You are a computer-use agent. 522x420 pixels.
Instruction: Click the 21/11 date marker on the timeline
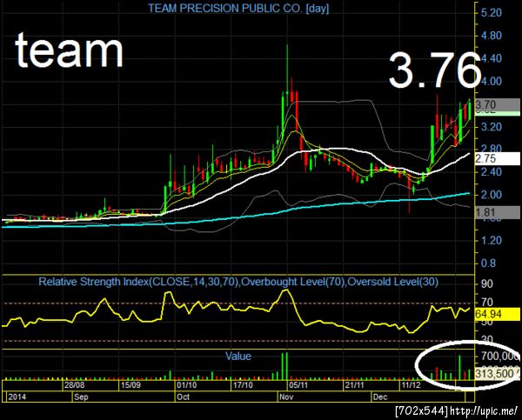point(355,385)
